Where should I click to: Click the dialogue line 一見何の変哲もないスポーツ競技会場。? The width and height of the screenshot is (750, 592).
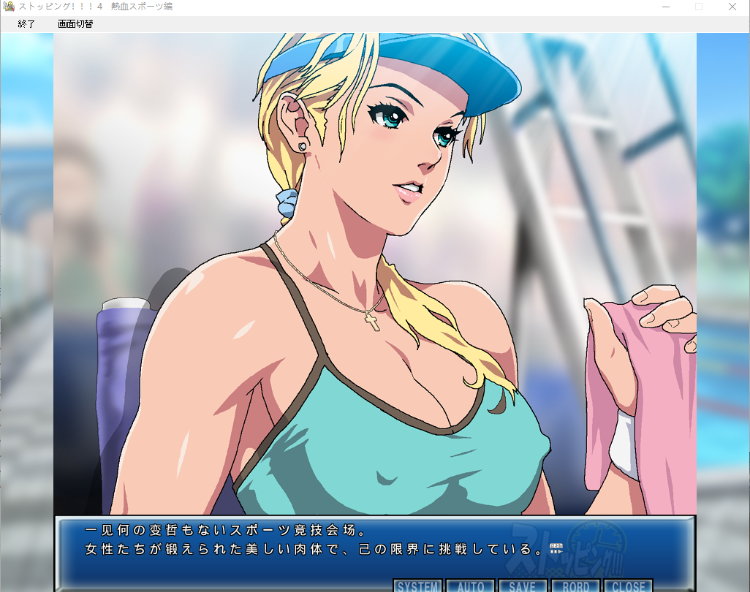[x=226, y=530]
